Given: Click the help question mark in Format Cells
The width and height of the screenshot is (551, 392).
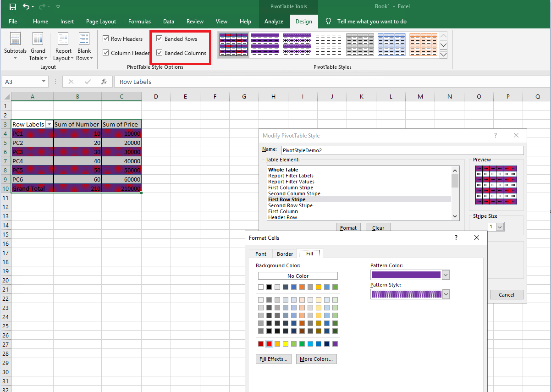Looking at the screenshot, I should 456,237.
